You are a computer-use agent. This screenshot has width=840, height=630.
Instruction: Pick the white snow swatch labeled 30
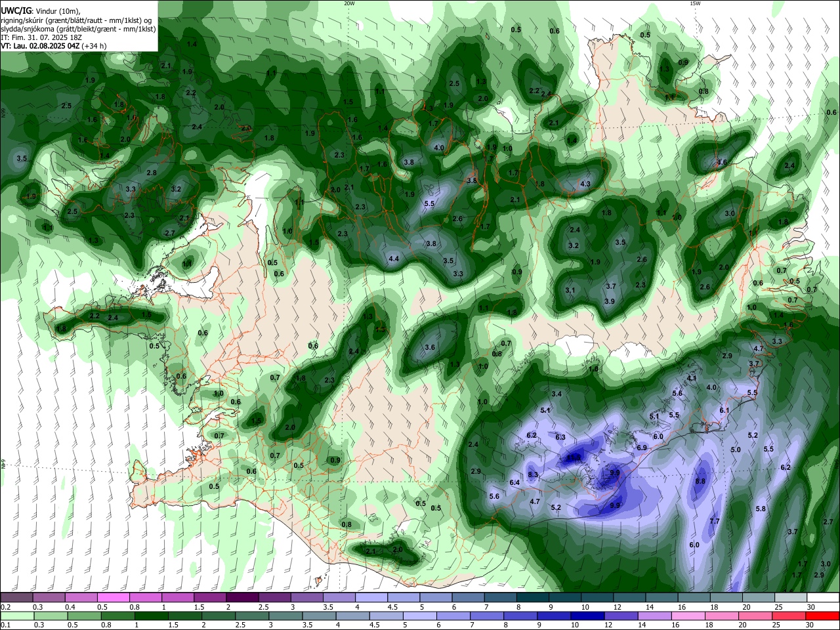(x=823, y=598)
